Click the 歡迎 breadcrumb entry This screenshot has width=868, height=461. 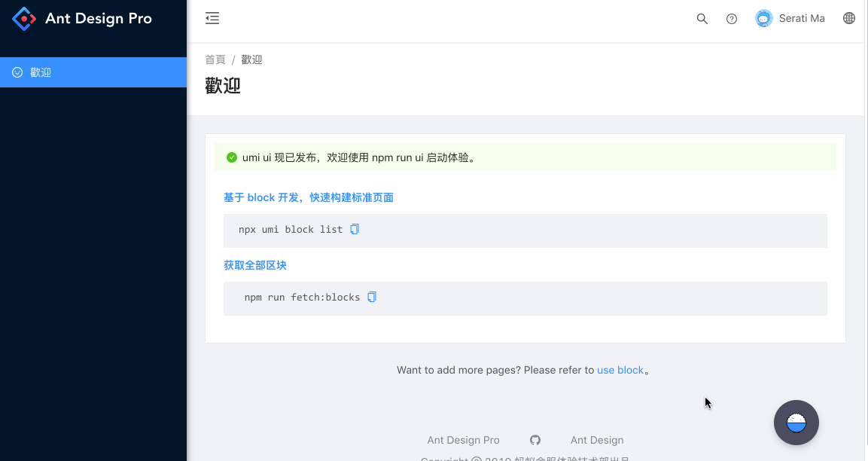pos(251,60)
